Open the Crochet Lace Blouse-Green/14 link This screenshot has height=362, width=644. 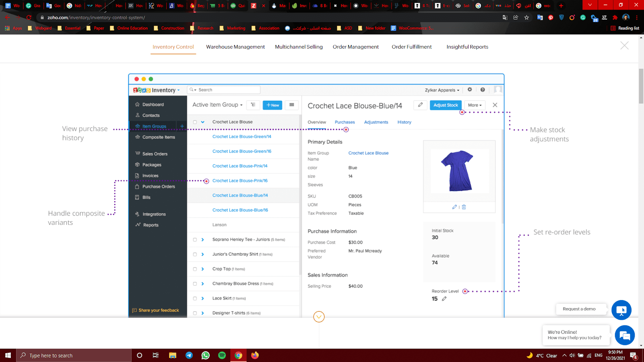click(242, 137)
